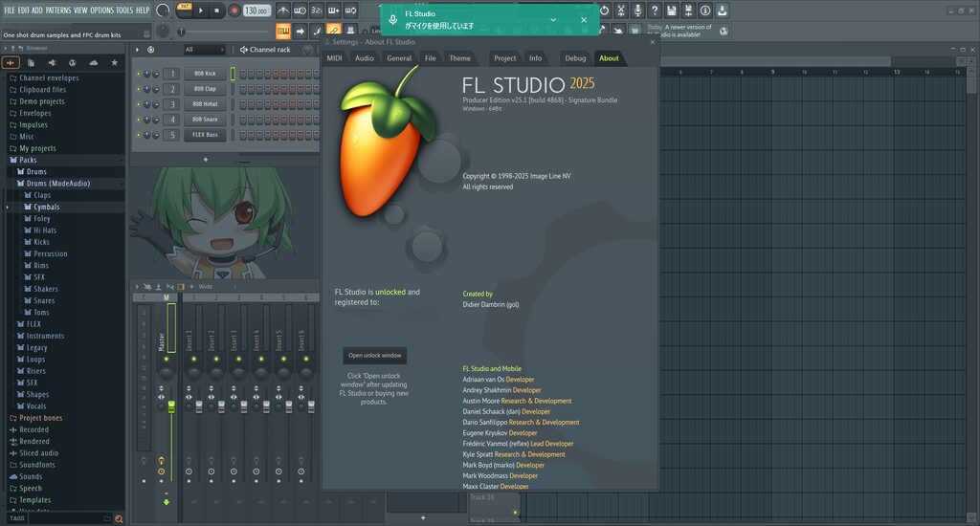Open the one-click audio recording microphone icon
This screenshot has width=980, height=526.
(x=637, y=11)
